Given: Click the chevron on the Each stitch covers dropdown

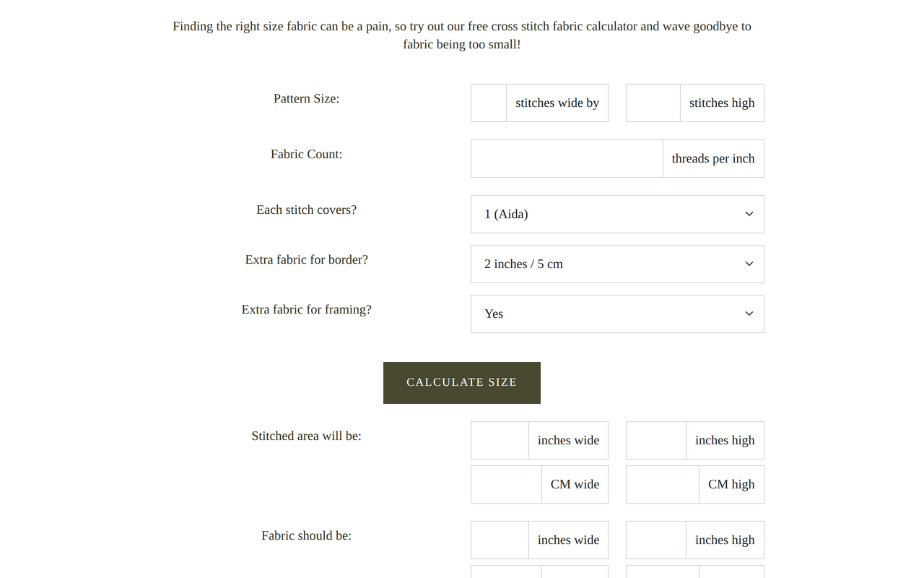Looking at the screenshot, I should [749, 214].
